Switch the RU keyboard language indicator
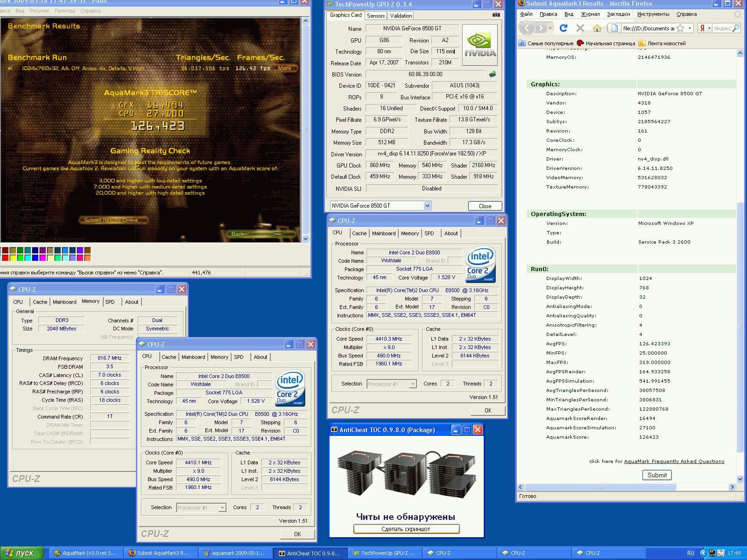Screen dimensions: 747x560 (x=691, y=553)
